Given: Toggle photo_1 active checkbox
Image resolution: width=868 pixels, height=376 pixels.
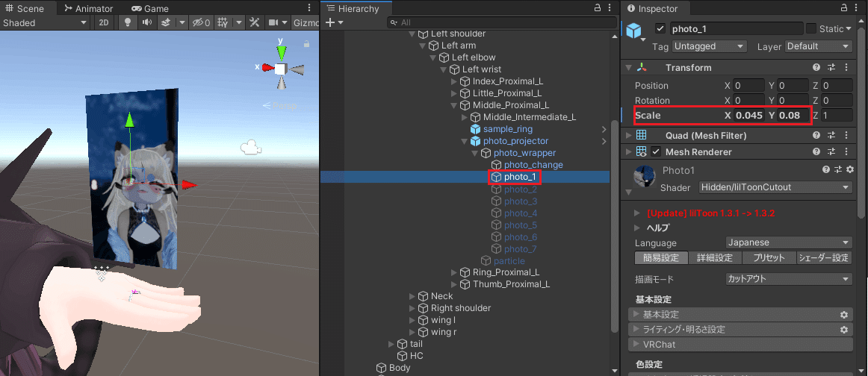Looking at the screenshot, I should point(660,29).
